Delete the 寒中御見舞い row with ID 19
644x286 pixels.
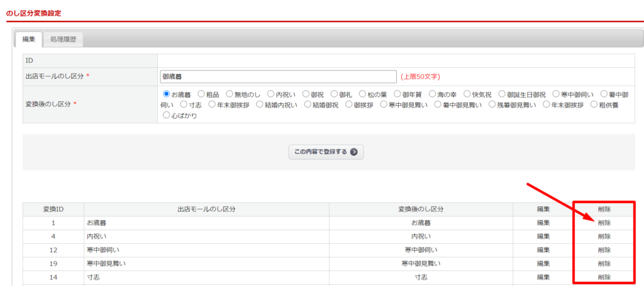tap(604, 263)
